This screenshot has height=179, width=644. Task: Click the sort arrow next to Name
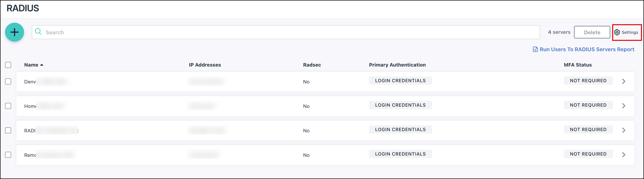(42, 65)
